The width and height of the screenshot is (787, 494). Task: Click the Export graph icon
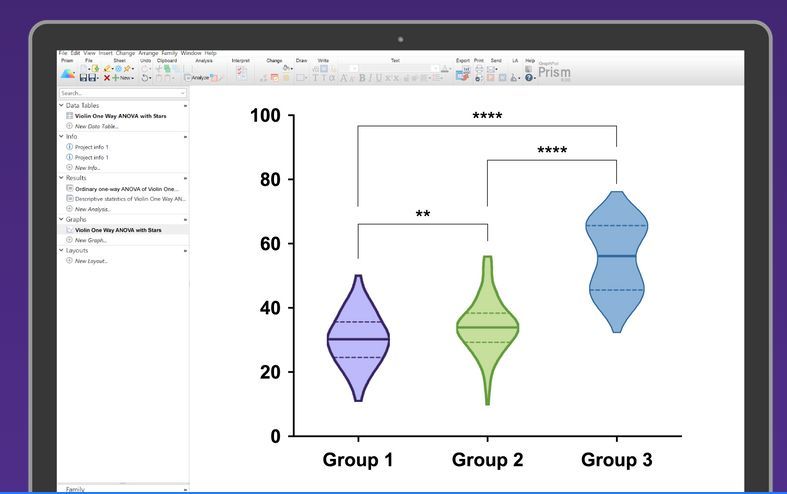click(461, 73)
